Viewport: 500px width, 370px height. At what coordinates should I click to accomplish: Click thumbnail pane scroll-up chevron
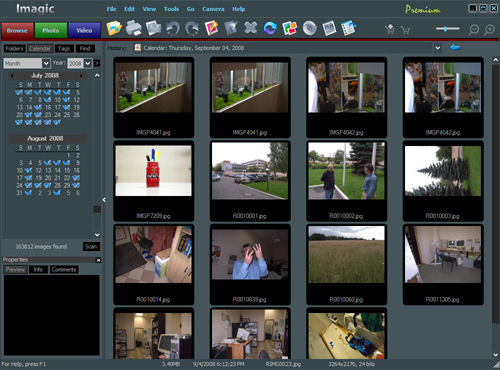[x=495, y=60]
